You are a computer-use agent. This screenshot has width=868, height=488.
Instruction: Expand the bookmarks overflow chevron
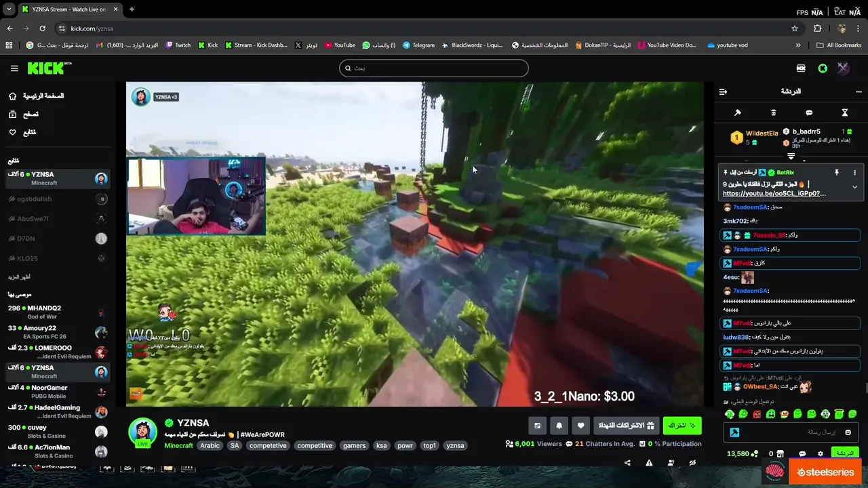pos(798,45)
